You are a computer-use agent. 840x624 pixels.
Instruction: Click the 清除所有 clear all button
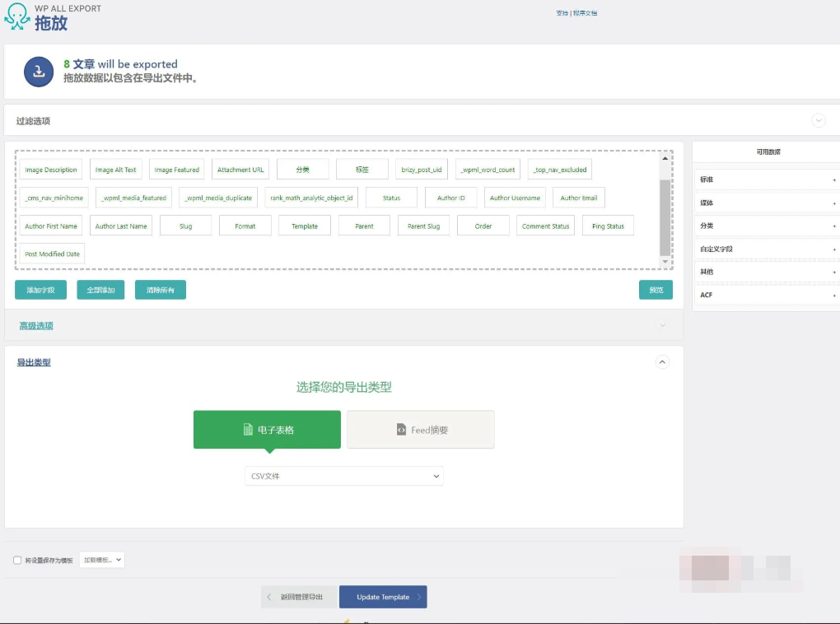[161, 290]
